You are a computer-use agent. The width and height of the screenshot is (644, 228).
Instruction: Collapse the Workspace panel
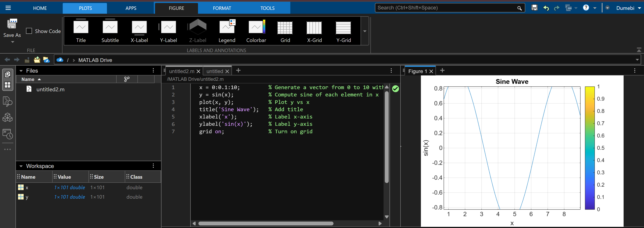pyautogui.click(x=21, y=166)
